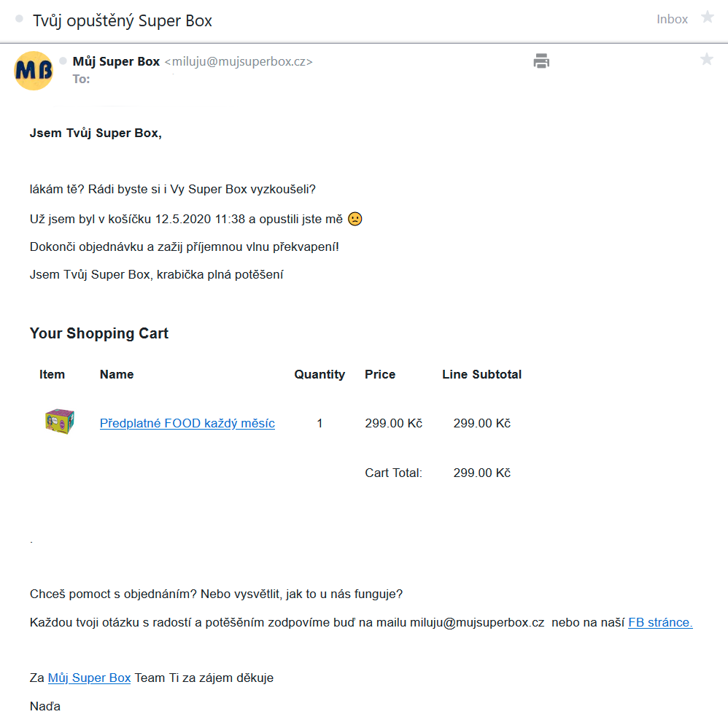Click the FOOD box product thumbnail
Screen dimensions: 728x725
59,422
